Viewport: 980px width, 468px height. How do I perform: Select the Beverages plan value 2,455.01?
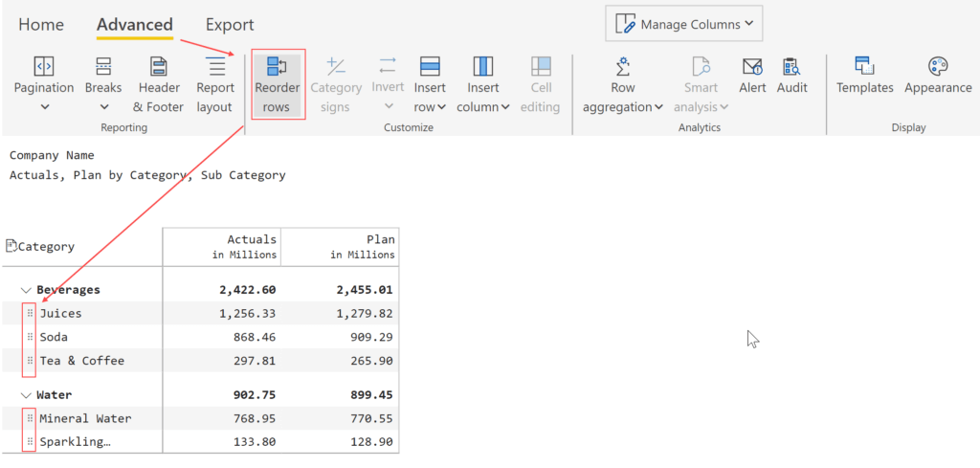click(365, 290)
